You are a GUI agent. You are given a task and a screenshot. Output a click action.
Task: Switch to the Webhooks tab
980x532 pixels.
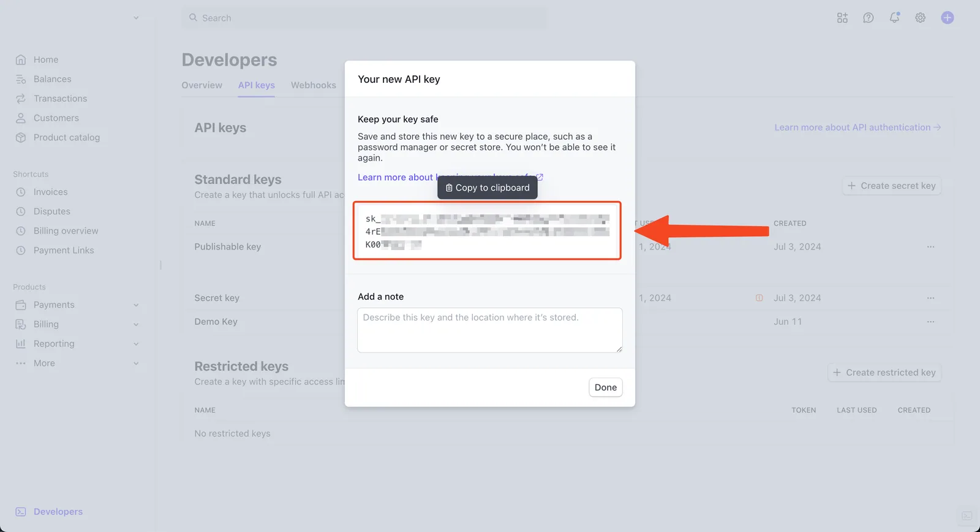click(314, 85)
